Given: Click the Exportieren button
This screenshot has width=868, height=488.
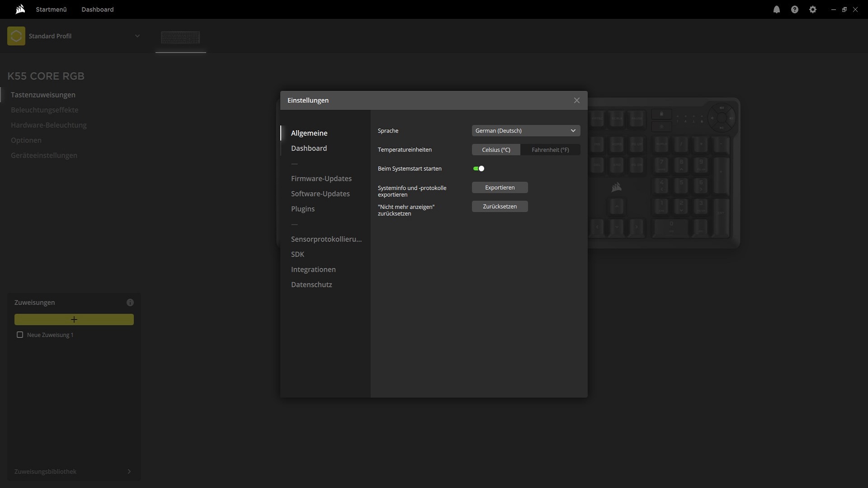Looking at the screenshot, I should (500, 188).
